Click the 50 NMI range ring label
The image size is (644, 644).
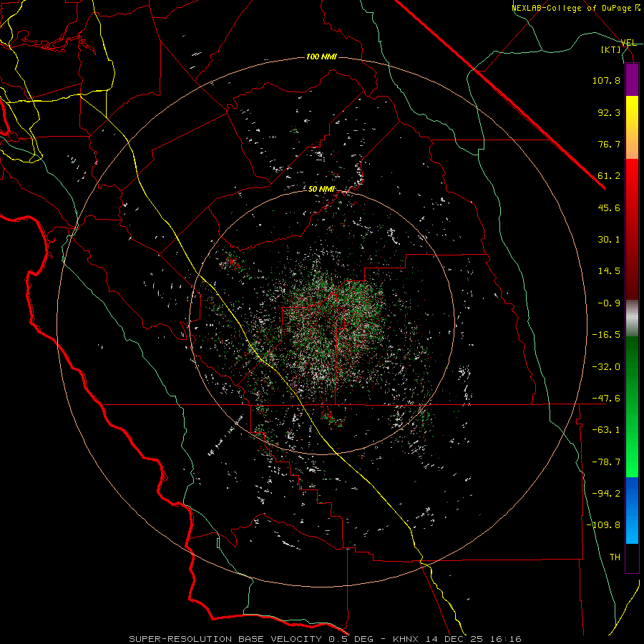[321, 190]
